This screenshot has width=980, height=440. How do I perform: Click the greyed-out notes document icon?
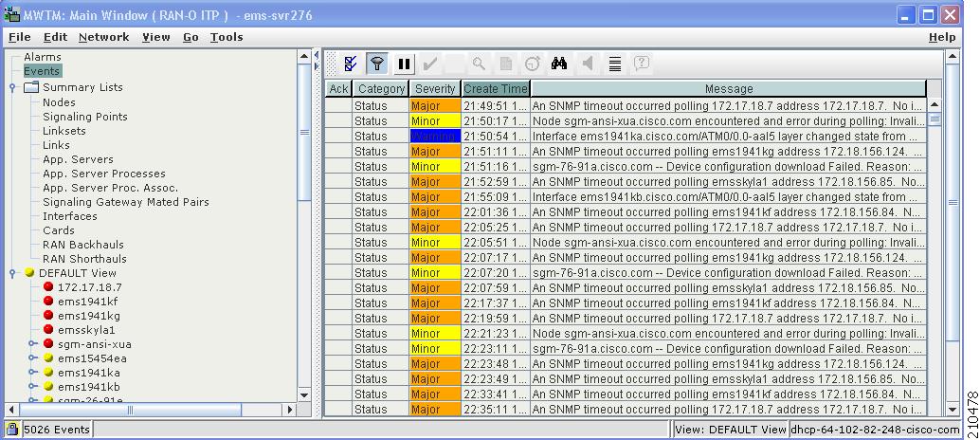505,64
